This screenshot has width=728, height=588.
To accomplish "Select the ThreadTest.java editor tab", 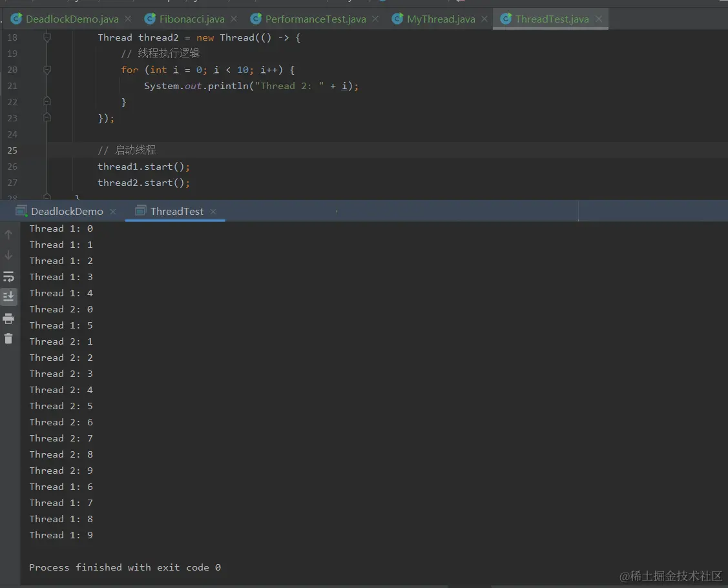I will [x=552, y=19].
